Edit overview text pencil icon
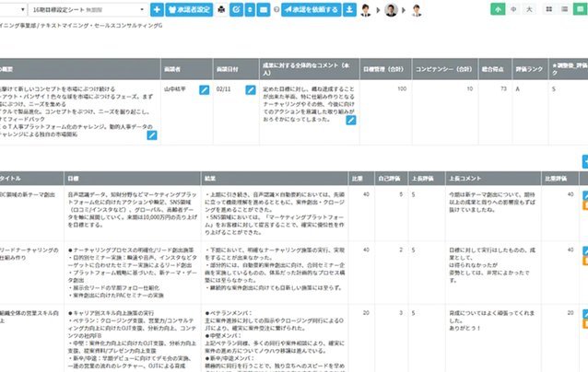The width and height of the screenshot is (588, 372). point(152,135)
